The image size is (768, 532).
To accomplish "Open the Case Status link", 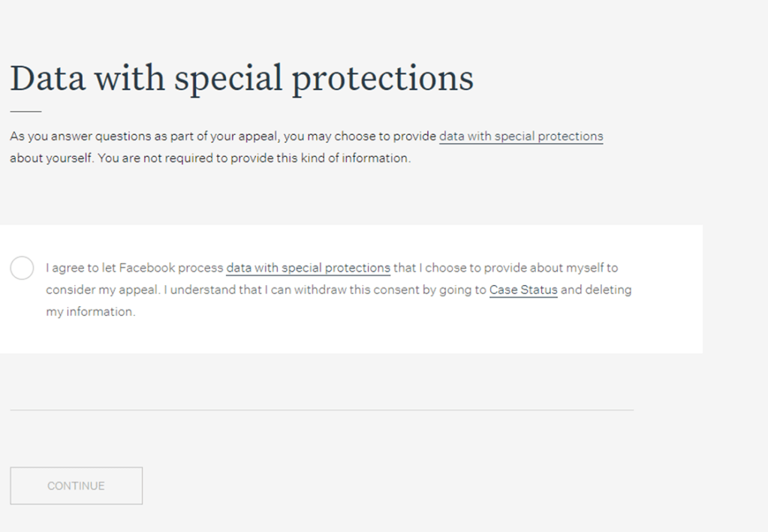I will 523,290.
